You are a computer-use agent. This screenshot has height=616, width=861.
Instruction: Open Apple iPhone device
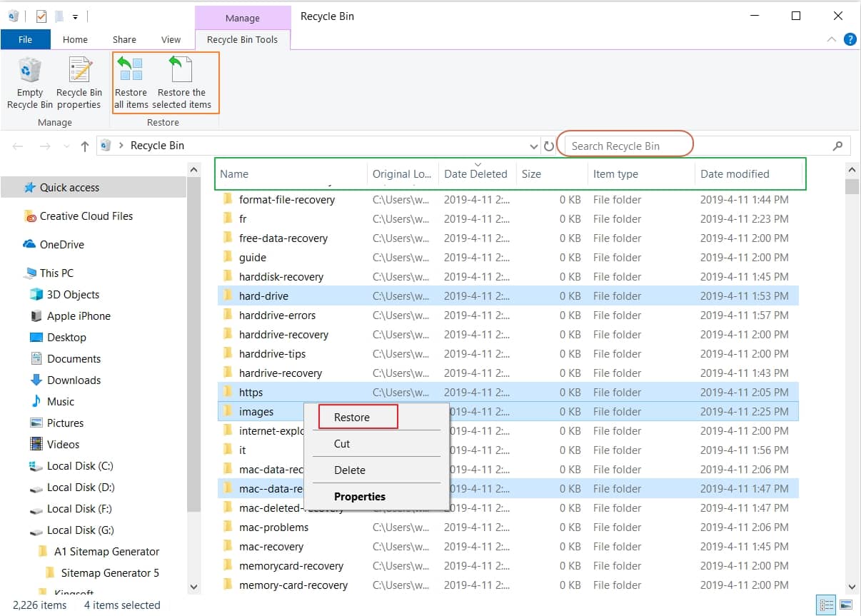tap(79, 315)
